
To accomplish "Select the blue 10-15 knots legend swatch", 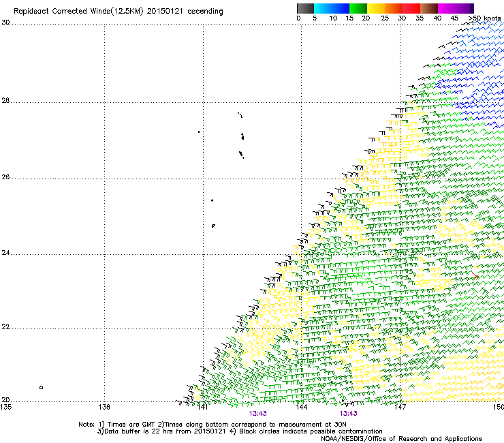I will click(341, 8).
